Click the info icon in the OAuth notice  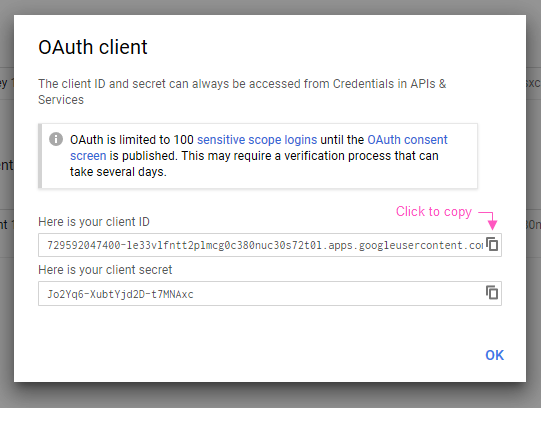click(x=56, y=139)
